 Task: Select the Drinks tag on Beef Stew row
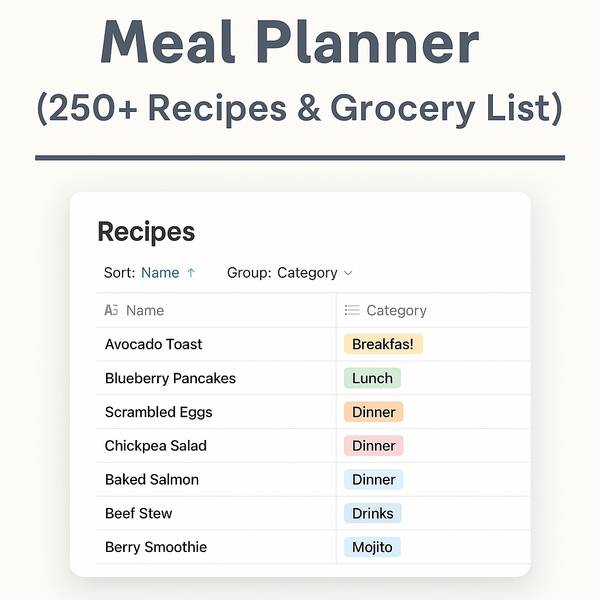(x=373, y=513)
